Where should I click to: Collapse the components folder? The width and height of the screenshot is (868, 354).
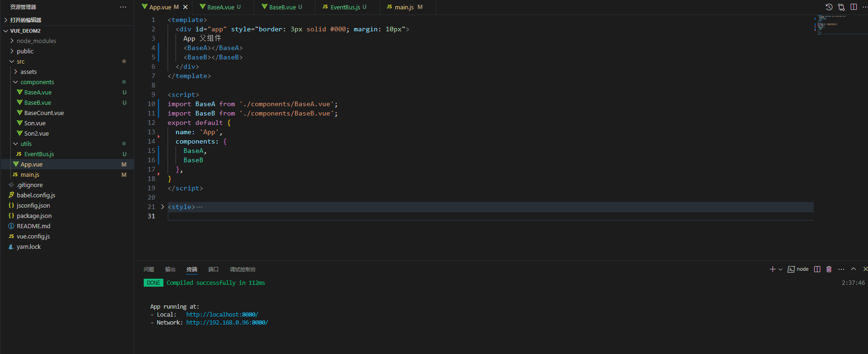(67, 82)
